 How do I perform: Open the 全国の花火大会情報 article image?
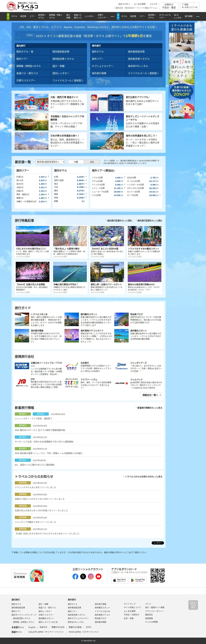(x=33, y=272)
